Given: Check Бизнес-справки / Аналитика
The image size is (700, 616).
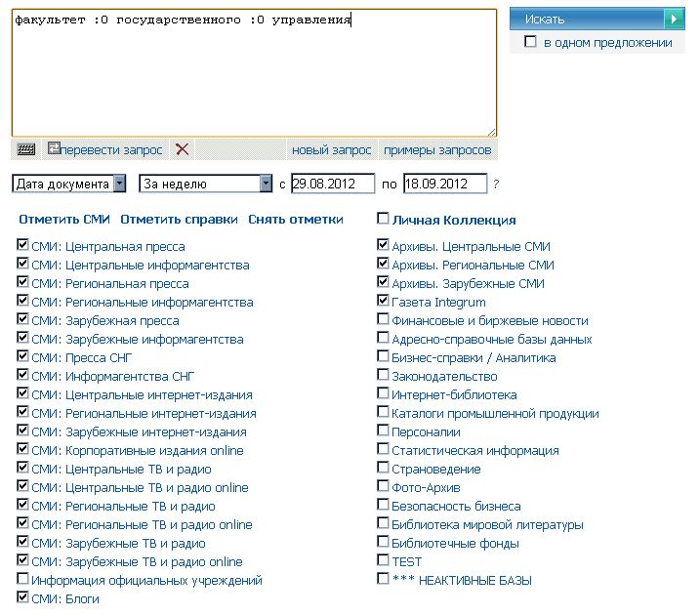Looking at the screenshot, I should [383, 355].
